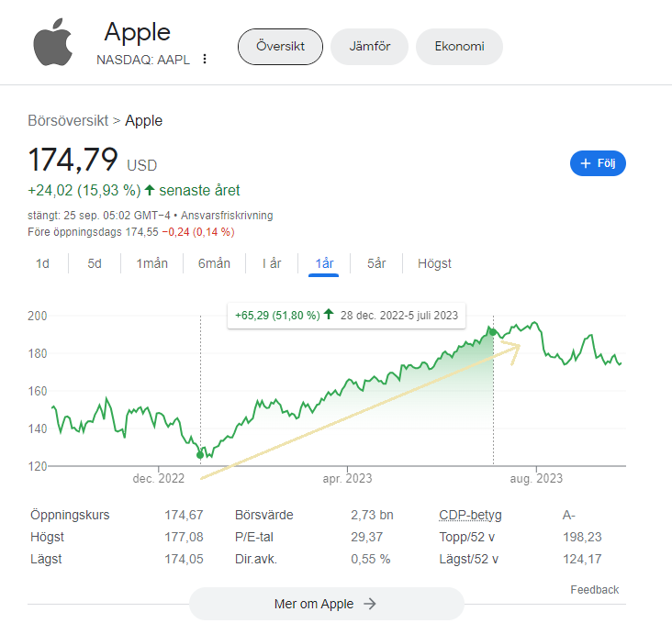This screenshot has width=672, height=623.
Task: Choose the 5d time range
Action: (x=95, y=263)
